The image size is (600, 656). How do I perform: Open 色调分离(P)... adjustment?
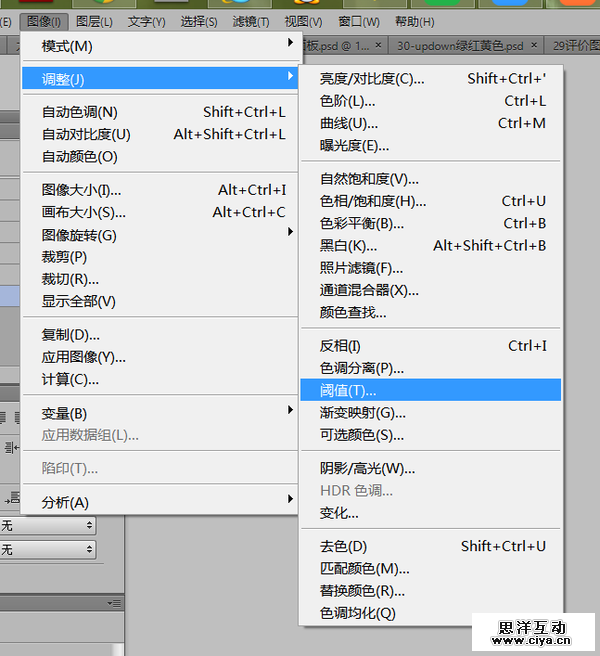coord(431,368)
